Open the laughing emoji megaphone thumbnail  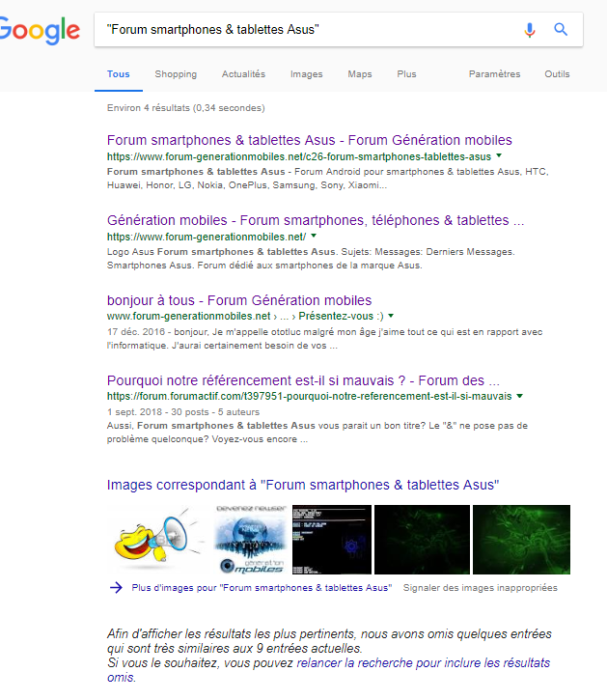pyautogui.click(x=156, y=540)
